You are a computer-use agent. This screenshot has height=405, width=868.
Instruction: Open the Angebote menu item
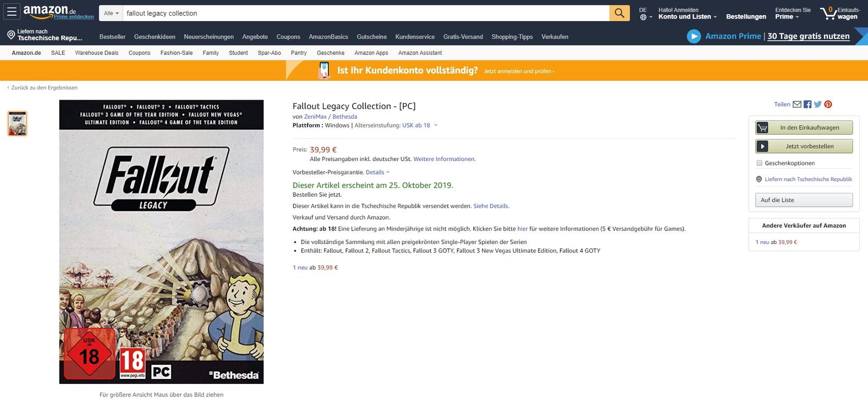click(x=255, y=37)
